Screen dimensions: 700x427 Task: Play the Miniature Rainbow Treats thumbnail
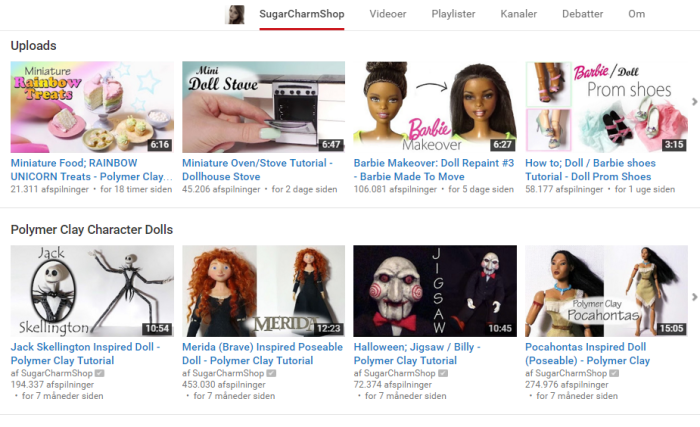click(92, 107)
